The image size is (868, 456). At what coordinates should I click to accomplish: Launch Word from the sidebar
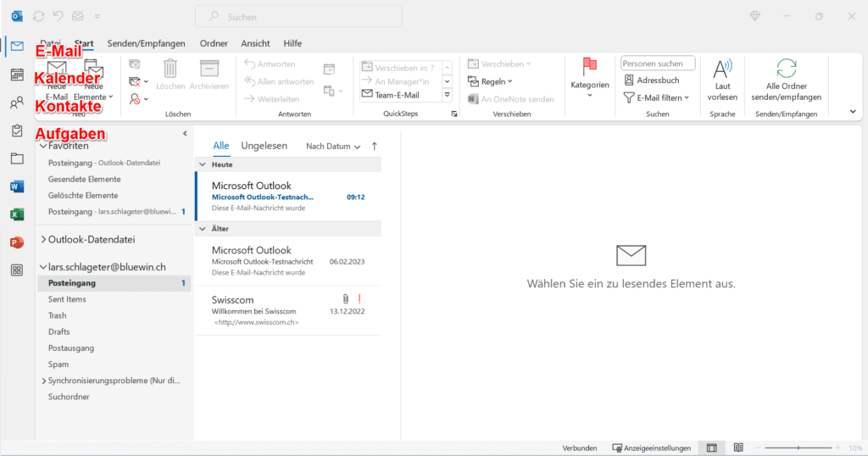tap(17, 186)
